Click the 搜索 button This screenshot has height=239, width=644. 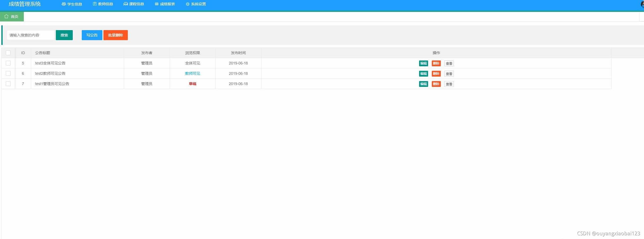click(x=64, y=35)
